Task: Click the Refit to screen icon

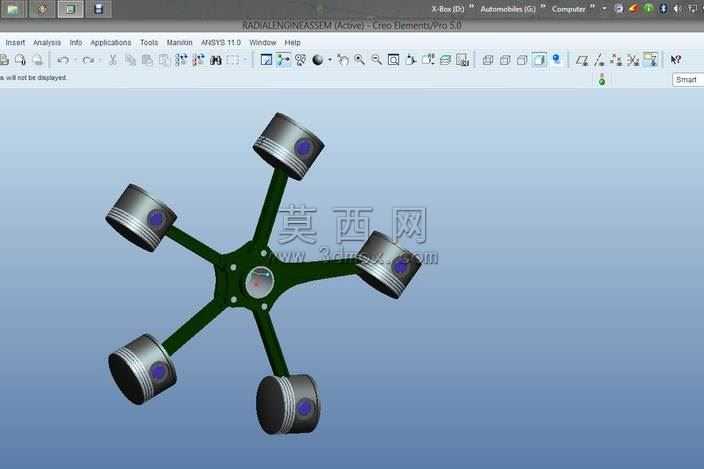Action: tap(394, 60)
